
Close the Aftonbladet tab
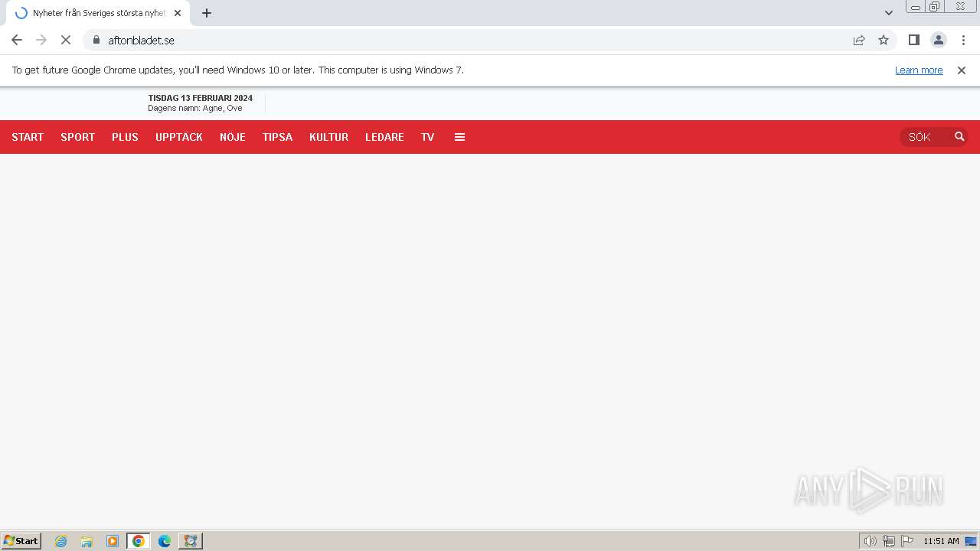coord(178,13)
